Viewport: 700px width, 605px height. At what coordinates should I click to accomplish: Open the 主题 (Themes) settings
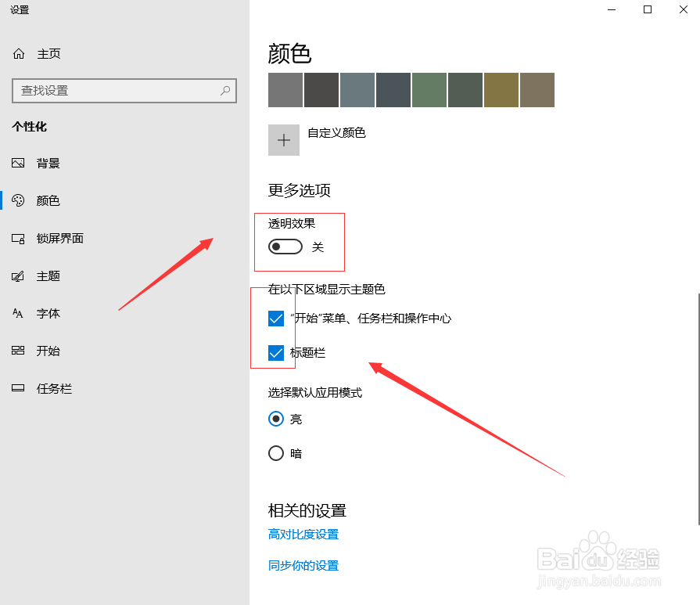point(47,275)
